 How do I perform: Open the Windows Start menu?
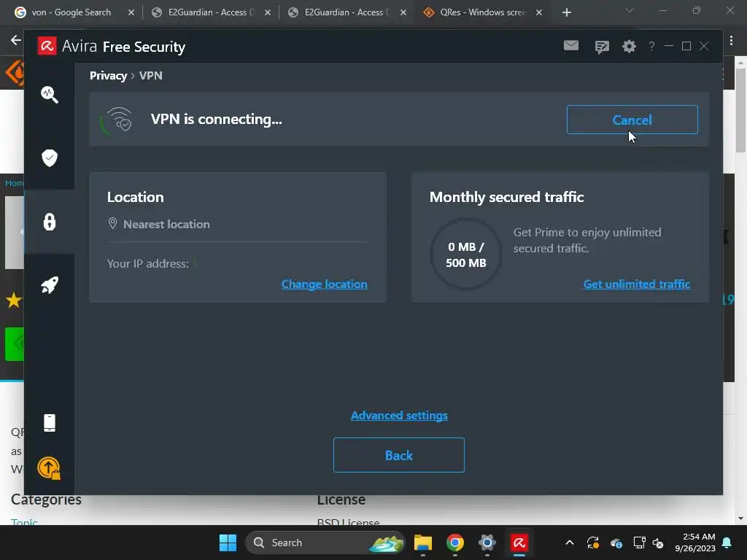[228, 542]
